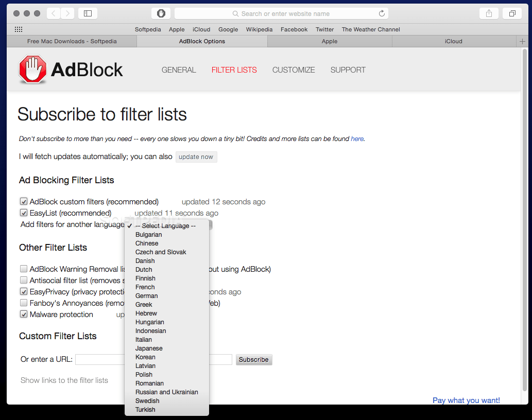The width and height of the screenshot is (532, 420).
Task: Click the AdBlock toolbar extension icon
Action: [161, 13]
